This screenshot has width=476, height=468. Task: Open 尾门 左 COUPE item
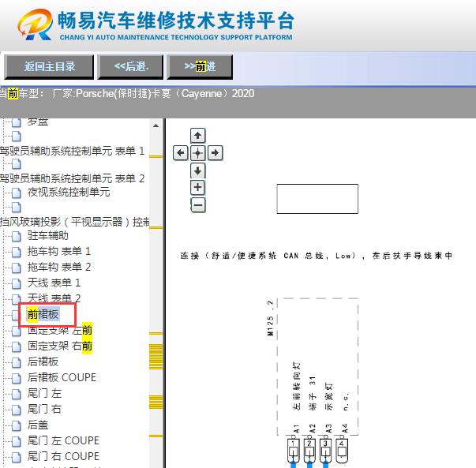63,440
